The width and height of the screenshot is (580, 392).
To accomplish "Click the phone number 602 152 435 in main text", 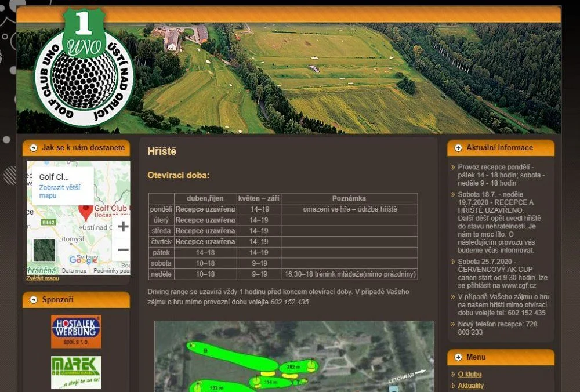I will pos(289,302).
